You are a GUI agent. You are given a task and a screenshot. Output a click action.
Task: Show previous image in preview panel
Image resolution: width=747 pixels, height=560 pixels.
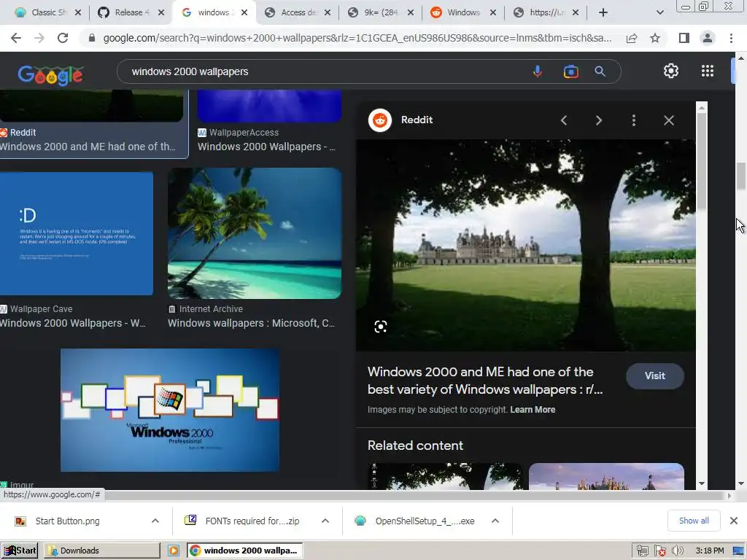564,120
